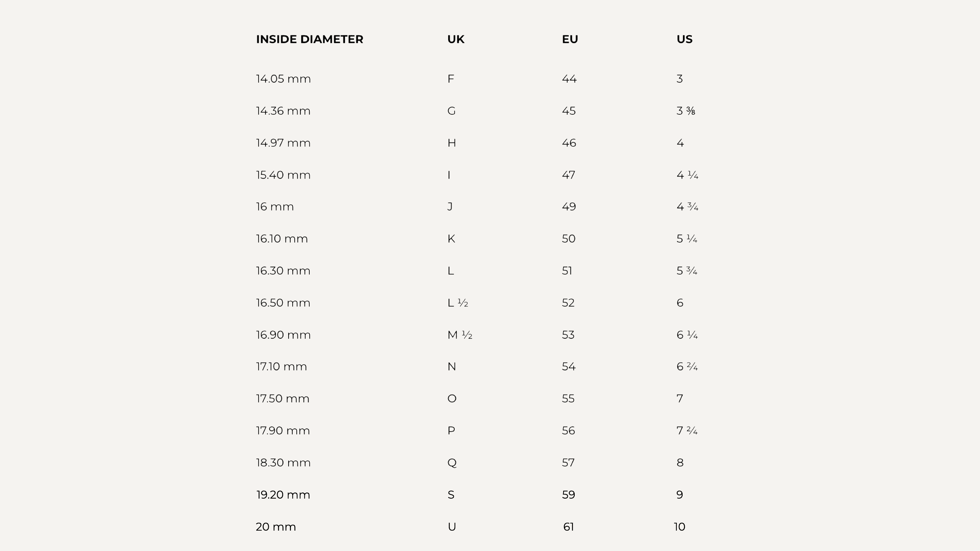Select UK size L ½ cell
This screenshot has width=980, height=551.
click(457, 303)
